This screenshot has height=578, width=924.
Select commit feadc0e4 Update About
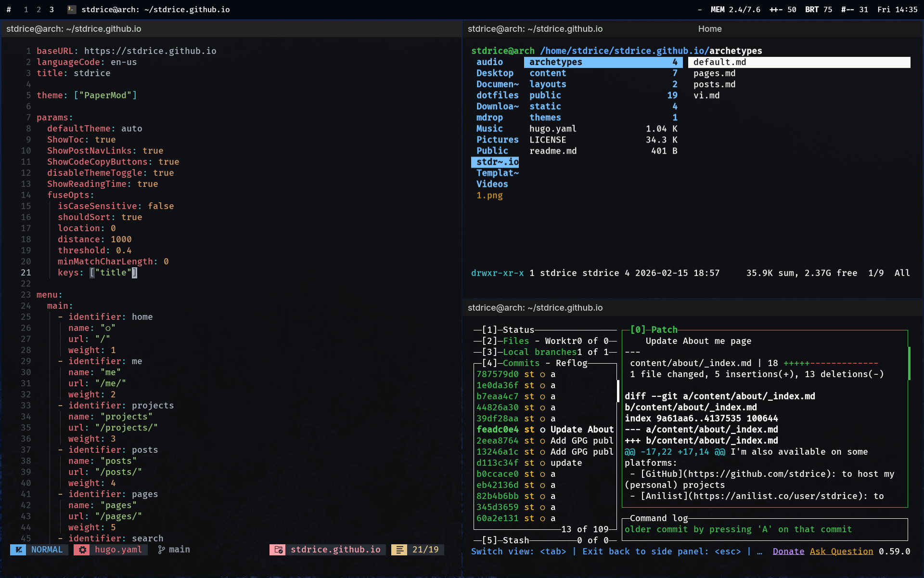[x=545, y=430]
